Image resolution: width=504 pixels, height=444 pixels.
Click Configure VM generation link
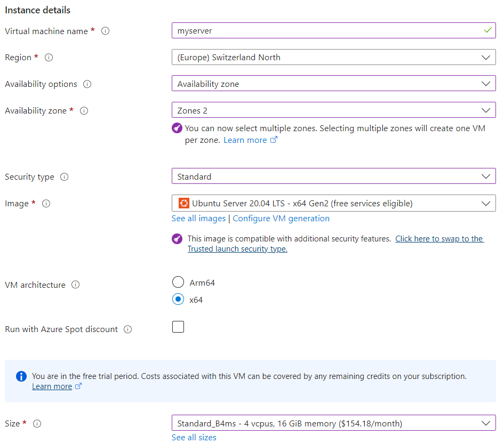coord(281,219)
